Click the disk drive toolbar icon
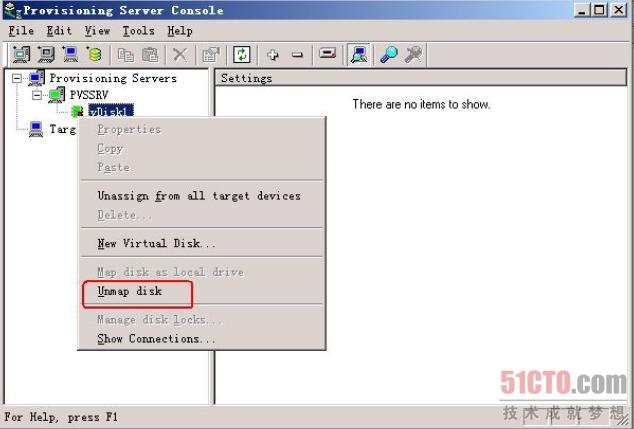Image resolution: width=634 pixels, height=429 pixels. click(327, 53)
